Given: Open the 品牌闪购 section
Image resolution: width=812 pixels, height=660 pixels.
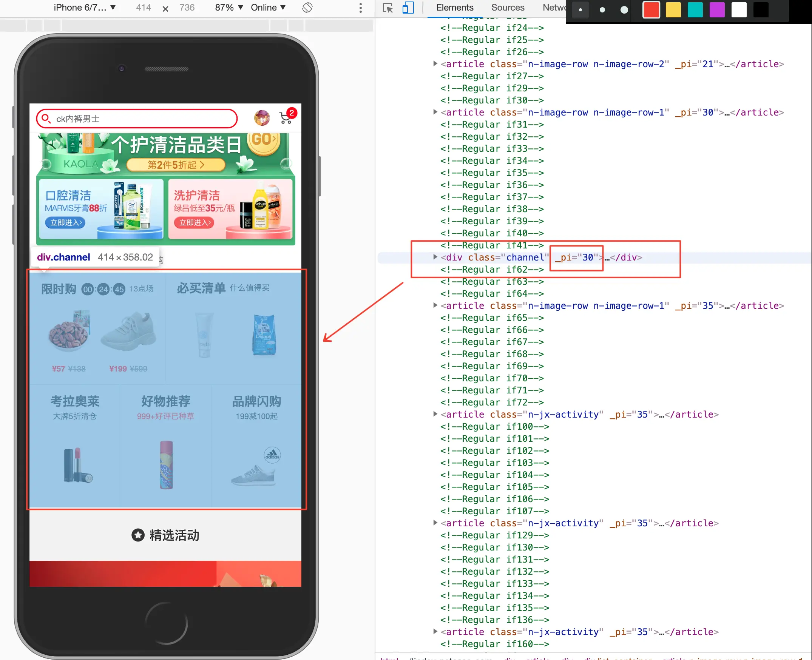Looking at the screenshot, I should [257, 401].
